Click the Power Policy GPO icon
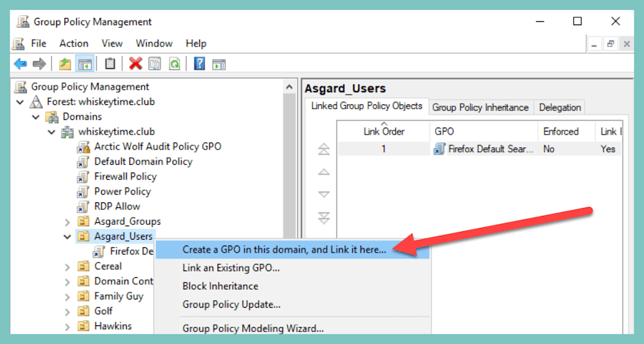The height and width of the screenshot is (344, 644). 83,191
